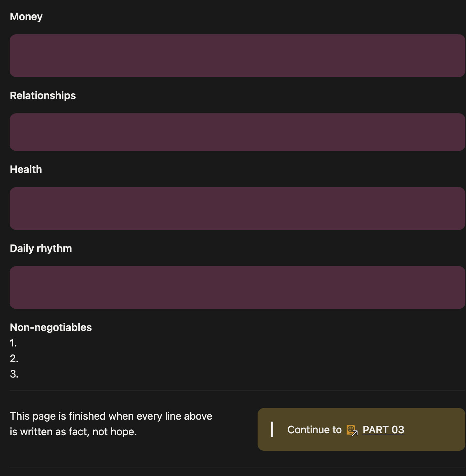This screenshot has height=476, width=466.
Task: Select the Non-negotiables heading
Action: click(x=51, y=327)
